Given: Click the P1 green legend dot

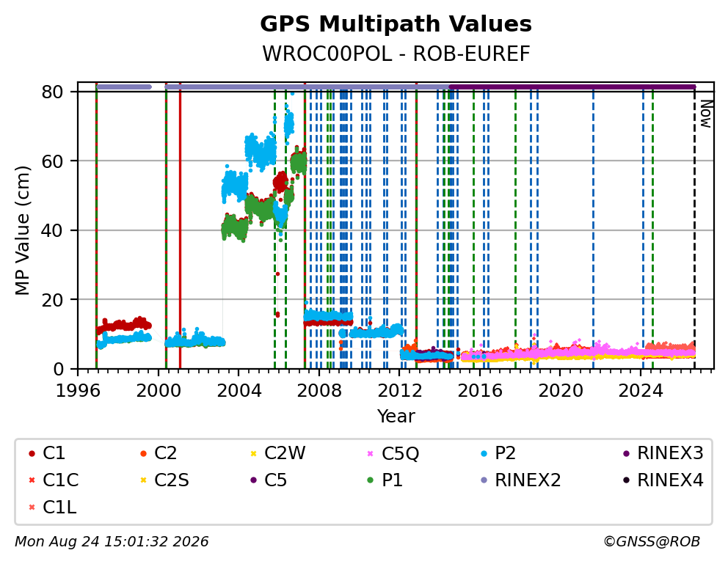Looking at the screenshot, I should tap(370, 480).
